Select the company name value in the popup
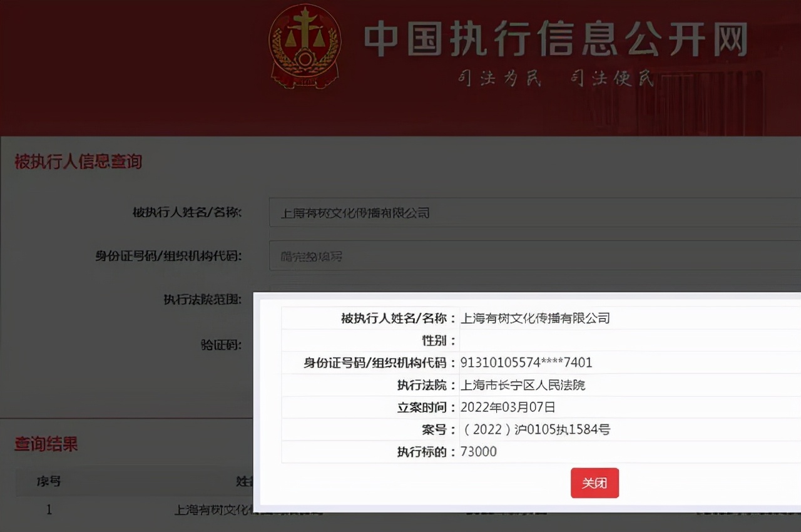Viewport: 801px width, 532px height. coord(535,318)
